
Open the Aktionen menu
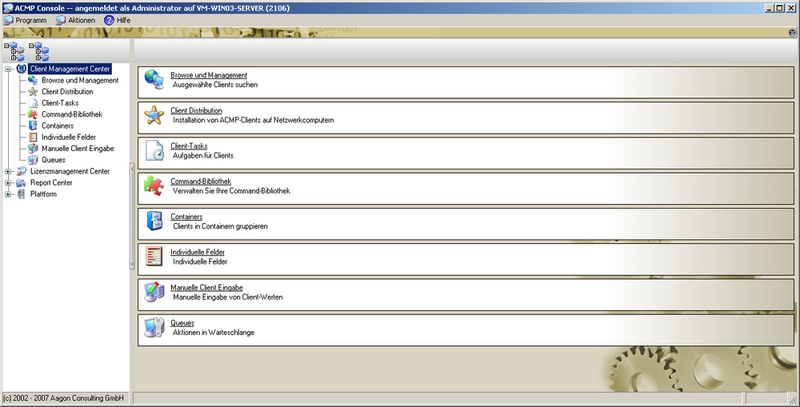click(x=76, y=20)
